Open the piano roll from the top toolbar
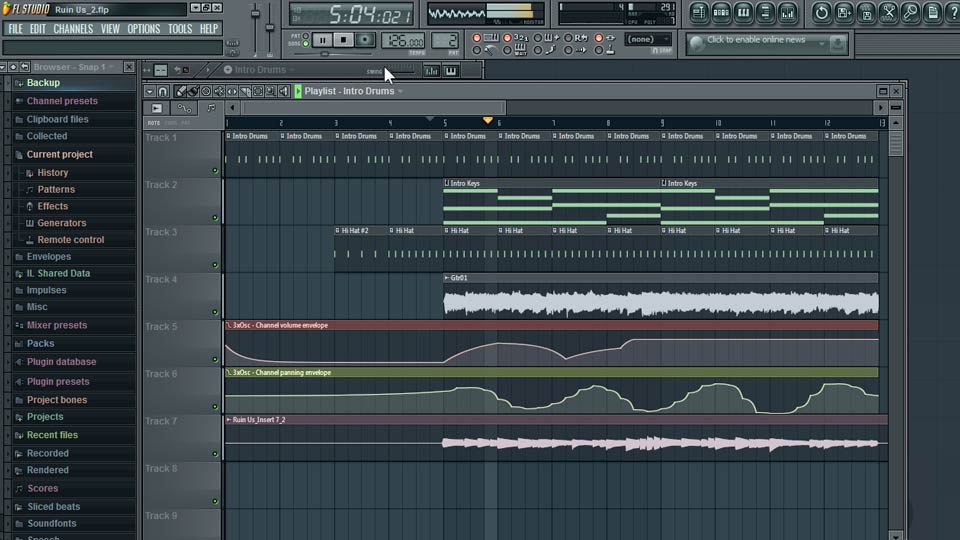This screenshot has width=960, height=540. pos(743,13)
